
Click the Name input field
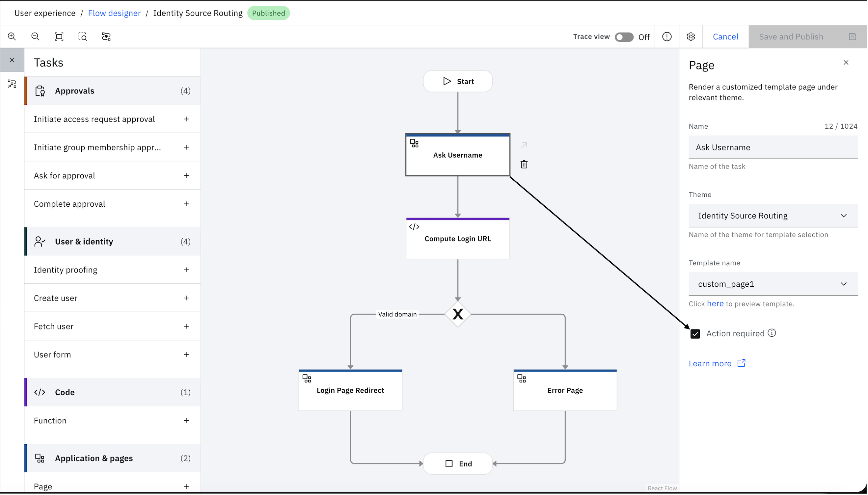[773, 147]
